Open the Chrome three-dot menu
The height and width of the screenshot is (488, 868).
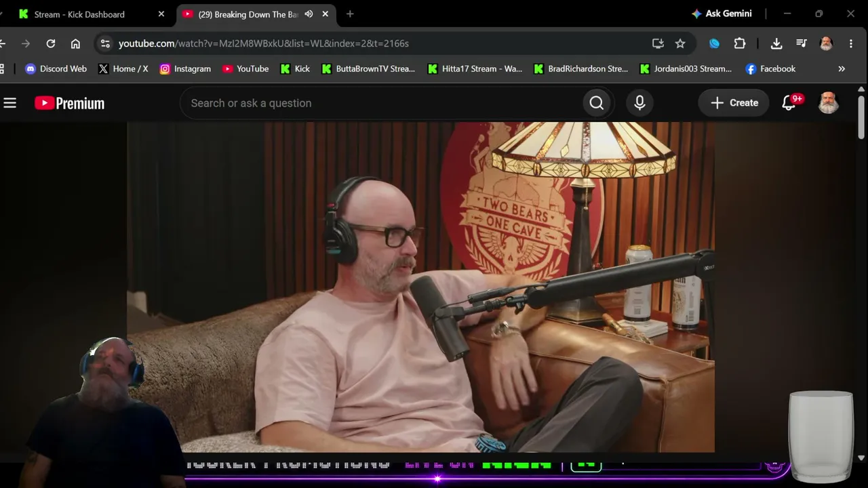[x=851, y=43]
